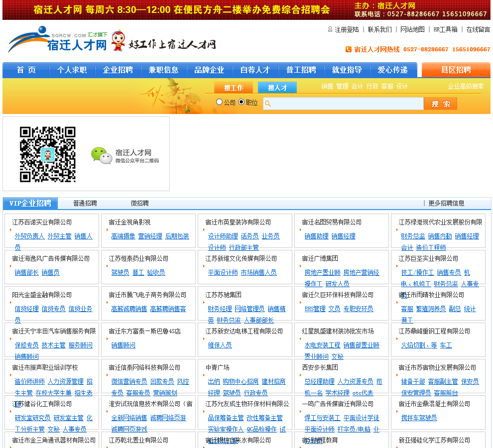Click the 保修专员 job link
The width and height of the screenshot is (493, 448).
pos(27,345)
